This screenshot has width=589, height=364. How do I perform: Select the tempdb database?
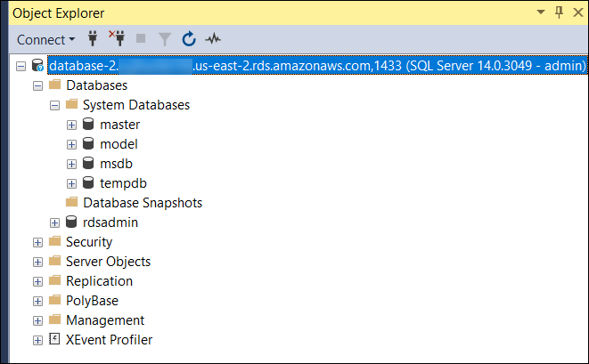(x=123, y=183)
